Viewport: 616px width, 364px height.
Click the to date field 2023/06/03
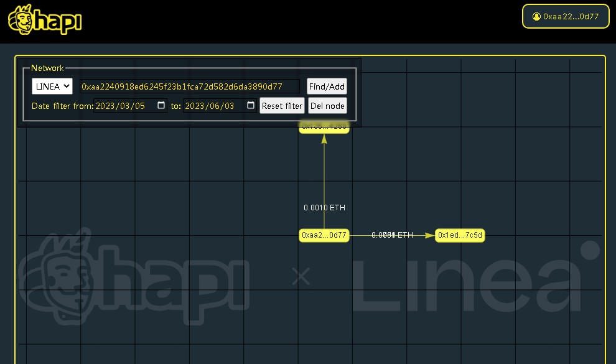[220, 106]
